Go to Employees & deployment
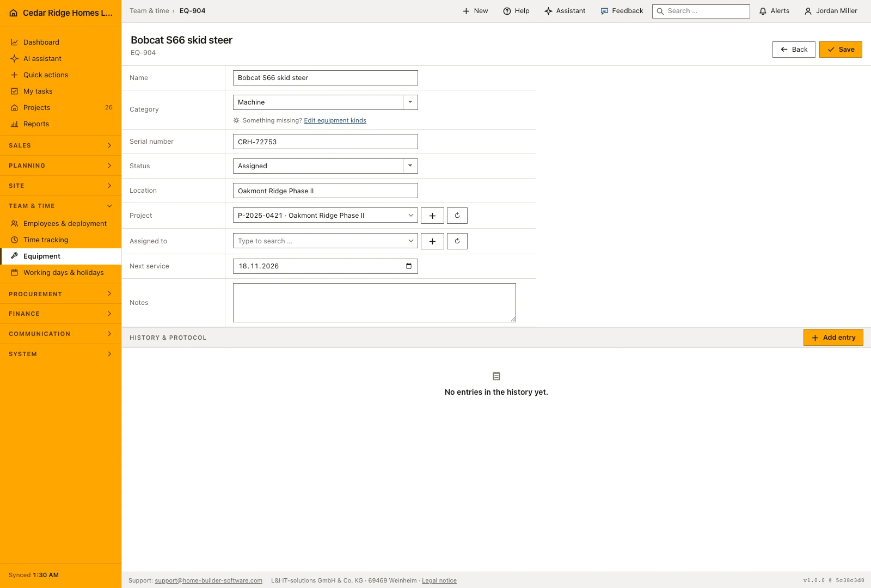The image size is (871, 588). 61,224
